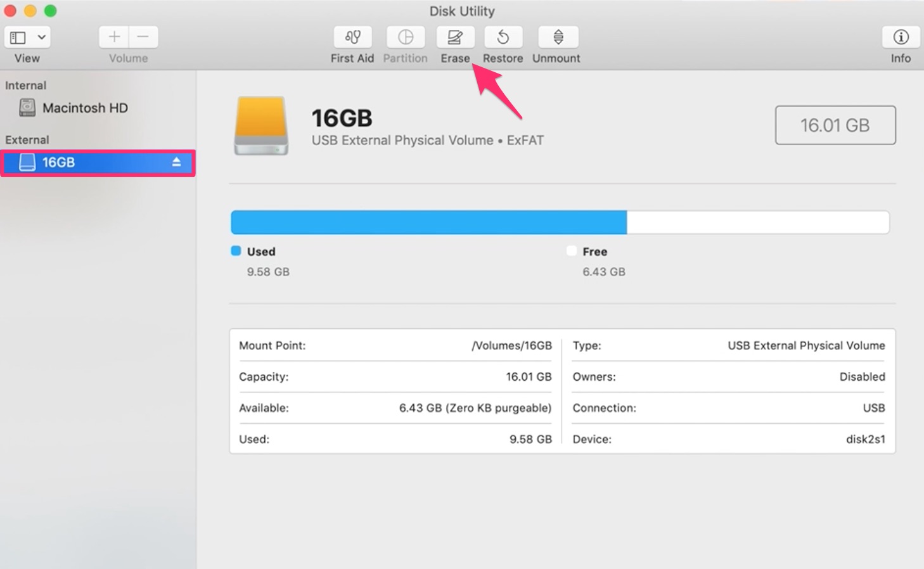Screen dimensions: 924x569
Task: Open the Erase tool in the toolbar
Action: pos(455,37)
